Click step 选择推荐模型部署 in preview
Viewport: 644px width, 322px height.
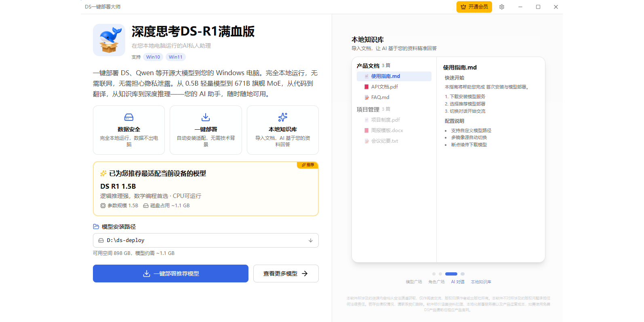467,104
